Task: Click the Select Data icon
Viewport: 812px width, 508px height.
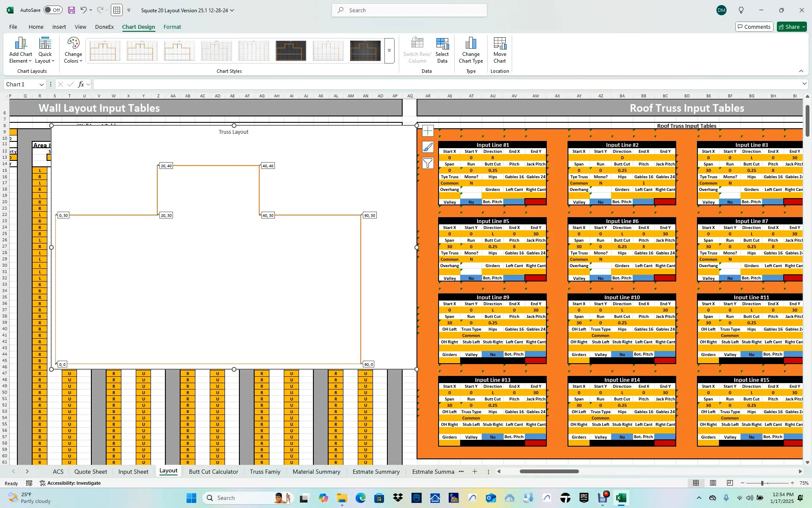Action: coord(442,44)
